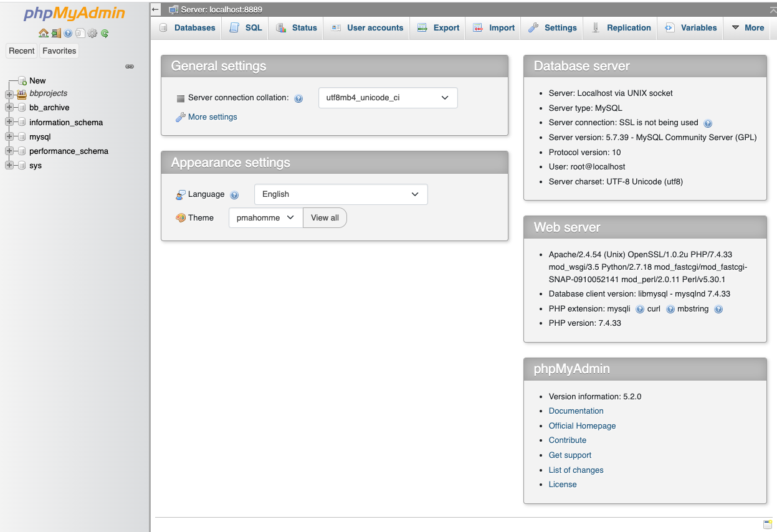The width and height of the screenshot is (777, 532).
Task: Click the database icon beside information_schema
Action: pyautogui.click(x=22, y=122)
